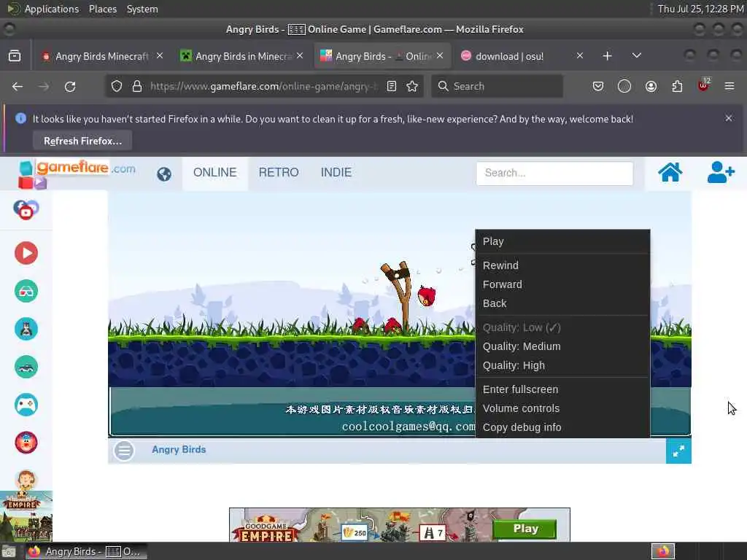Go to Gameflare home house icon

670,172
